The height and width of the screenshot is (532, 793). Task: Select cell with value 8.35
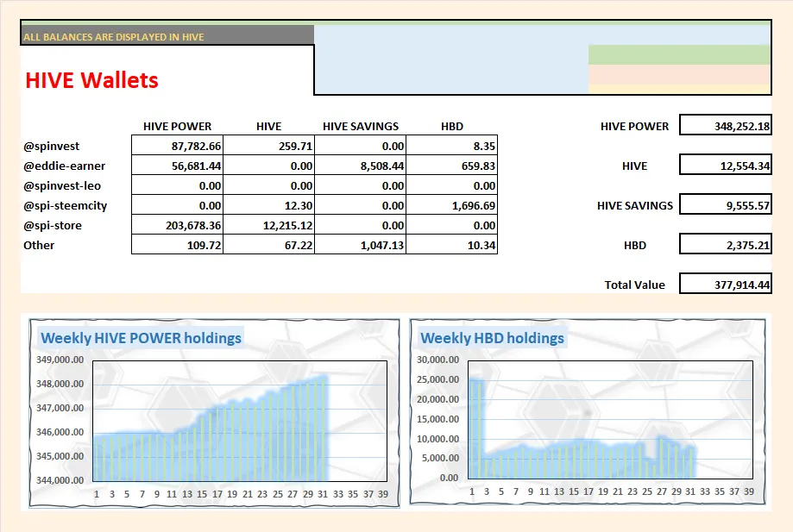click(452, 146)
